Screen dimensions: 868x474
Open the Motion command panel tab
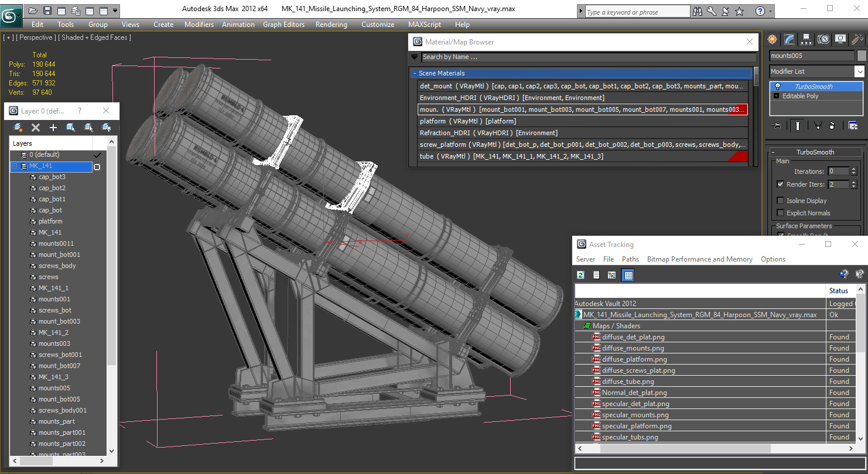click(823, 39)
